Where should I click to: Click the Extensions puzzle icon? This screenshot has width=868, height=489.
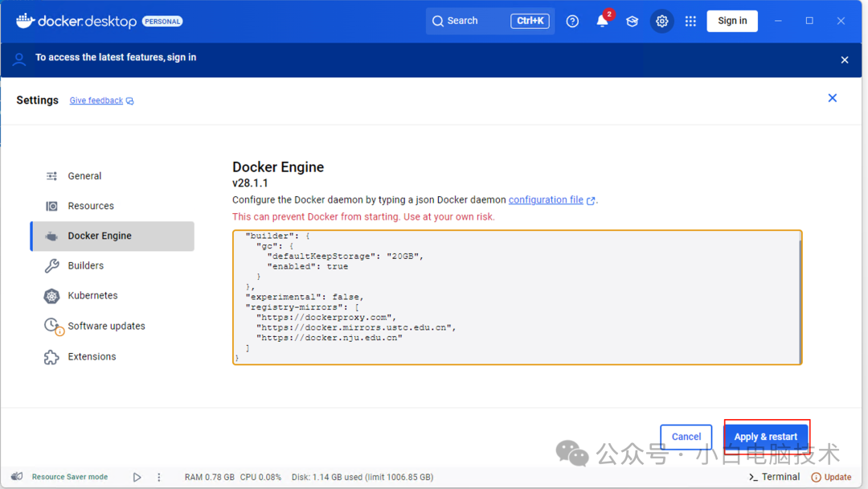tap(51, 356)
